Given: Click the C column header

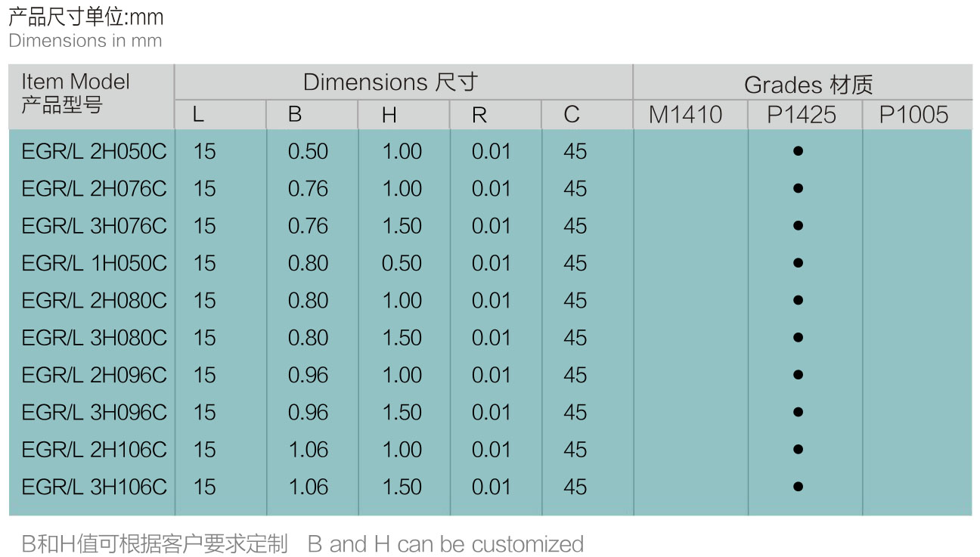Looking at the screenshot, I should 572,115.
